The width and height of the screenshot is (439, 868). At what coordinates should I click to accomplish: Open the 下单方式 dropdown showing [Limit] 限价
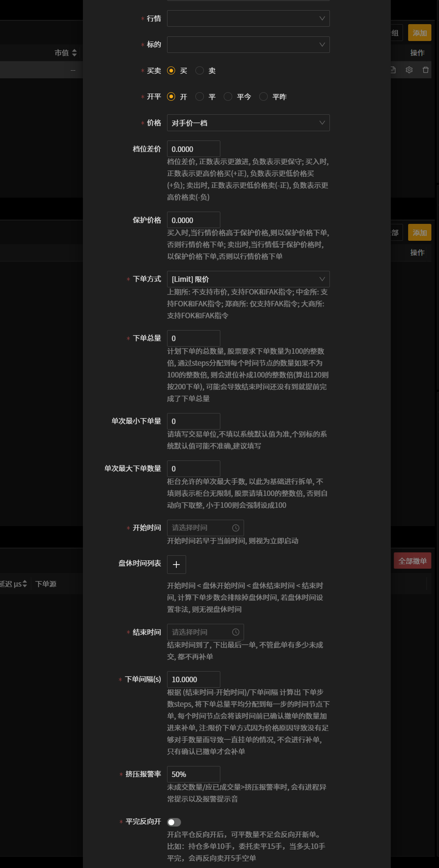248,279
